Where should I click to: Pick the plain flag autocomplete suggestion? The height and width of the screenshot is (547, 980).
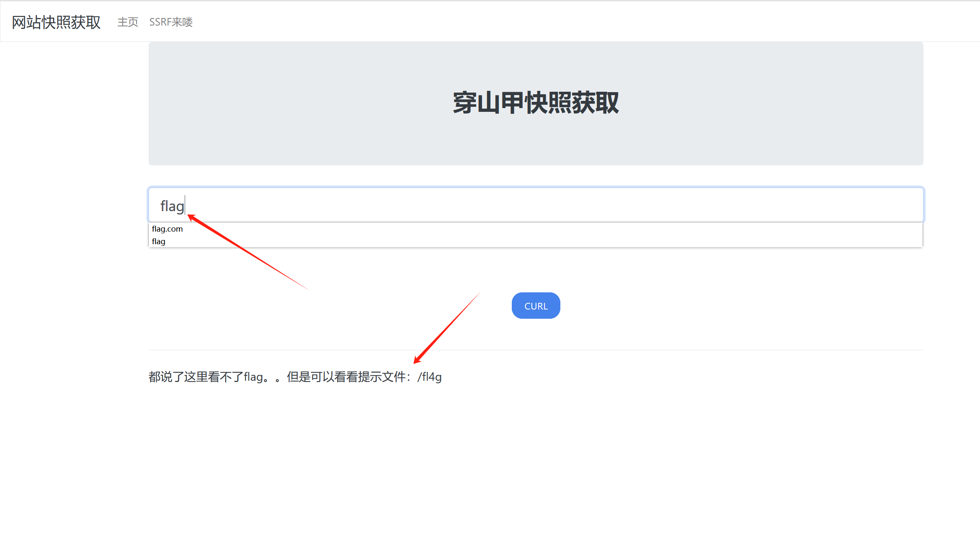click(x=159, y=242)
